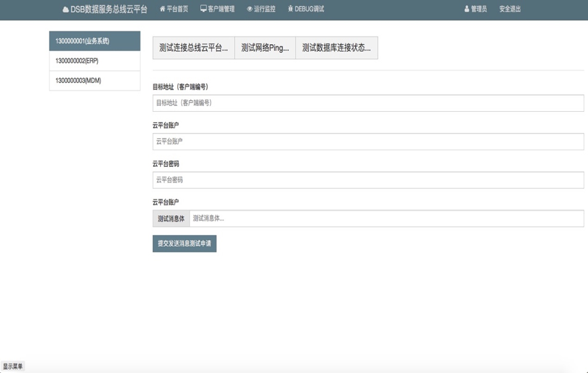Focus the 目标地址（客户端编号）input field
The height and width of the screenshot is (373, 588).
368,103
